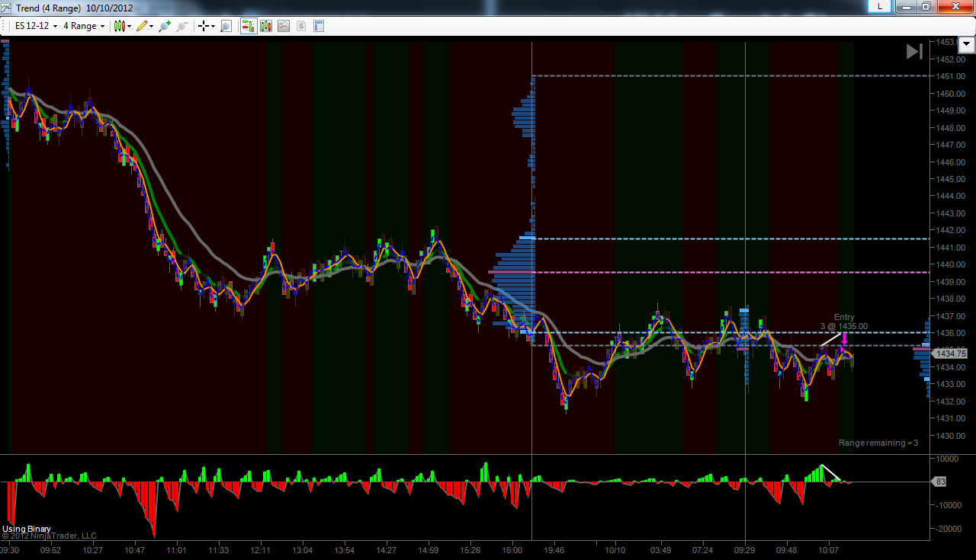Click the greyed Zoom Out magnifier icon

[181, 26]
